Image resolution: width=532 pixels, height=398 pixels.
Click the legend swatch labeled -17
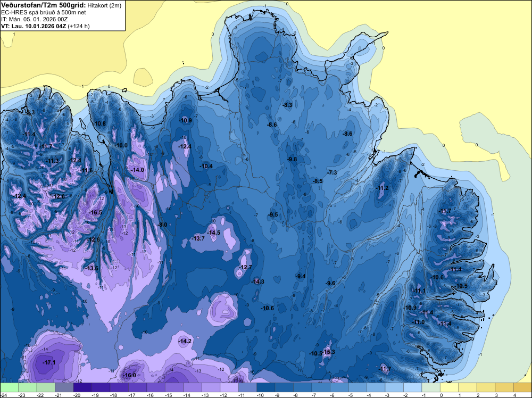(x=137, y=387)
